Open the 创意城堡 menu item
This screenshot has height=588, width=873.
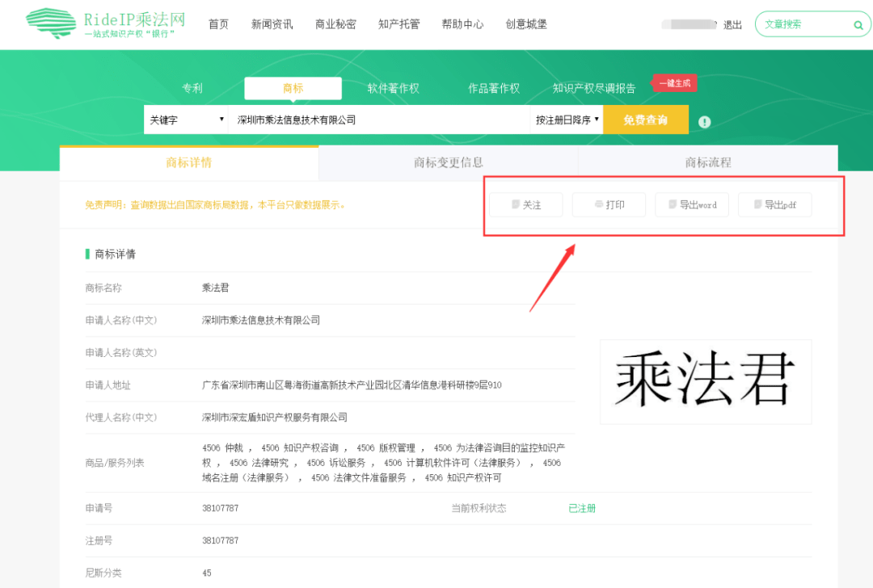pyautogui.click(x=526, y=24)
